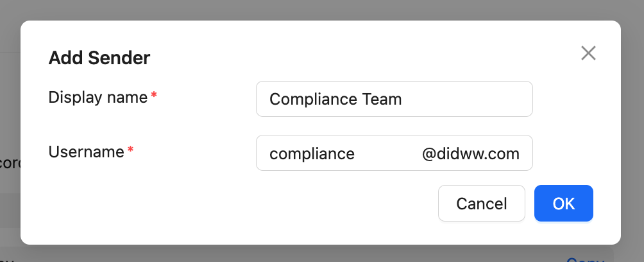This screenshot has height=262, width=644.
Task: Click the @didww.com domain suffix
Action: (470, 154)
